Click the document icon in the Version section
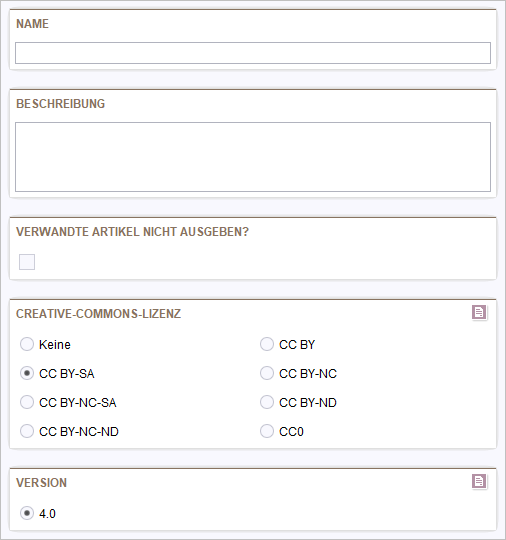506x540 pixels. click(479, 481)
